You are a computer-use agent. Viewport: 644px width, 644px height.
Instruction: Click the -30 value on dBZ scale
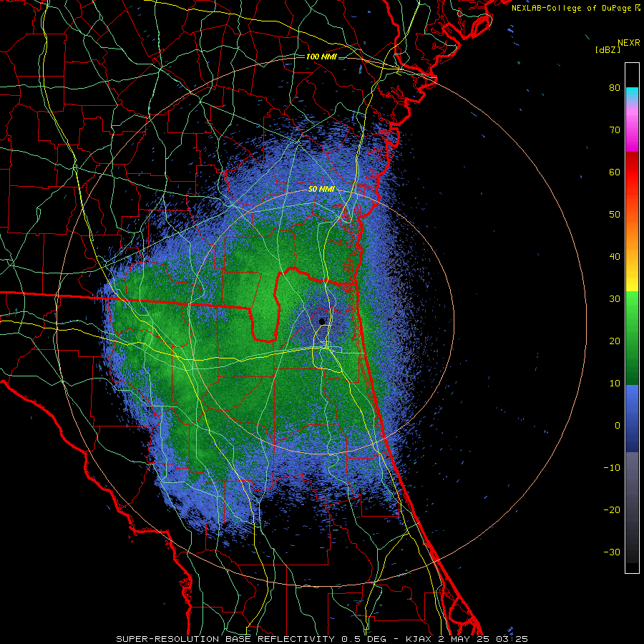[x=612, y=552]
